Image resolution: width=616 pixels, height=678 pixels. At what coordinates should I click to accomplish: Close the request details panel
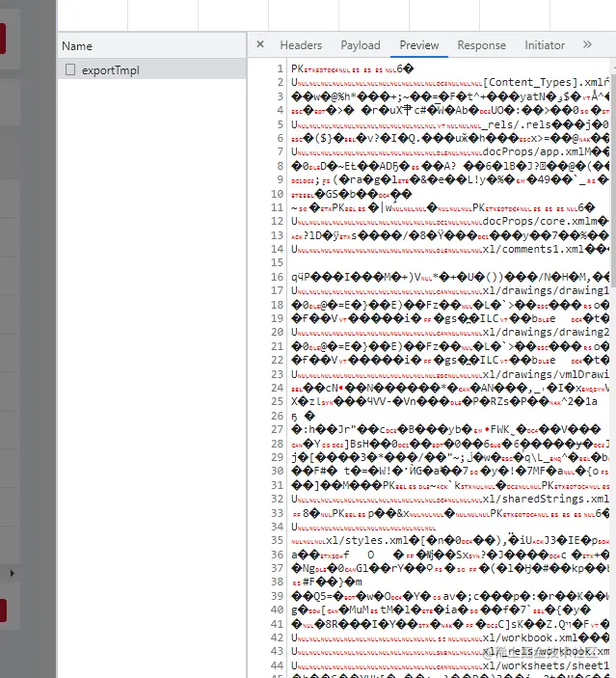click(260, 44)
